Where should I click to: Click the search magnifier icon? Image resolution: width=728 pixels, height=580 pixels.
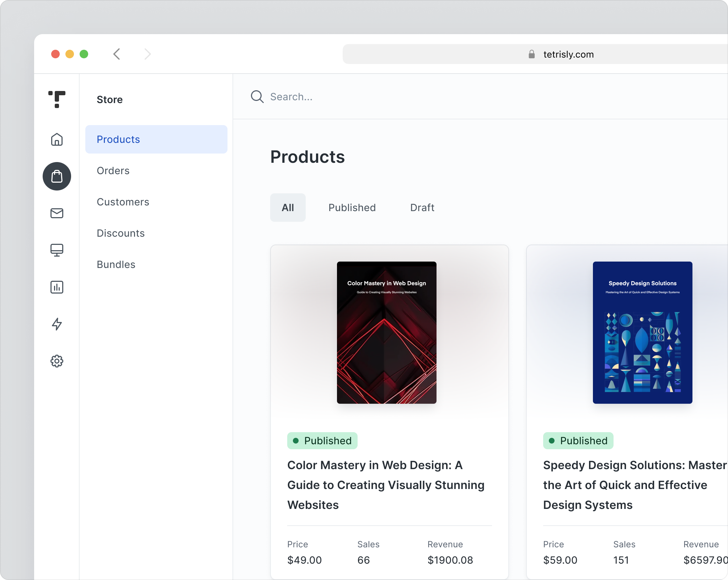pos(257,97)
